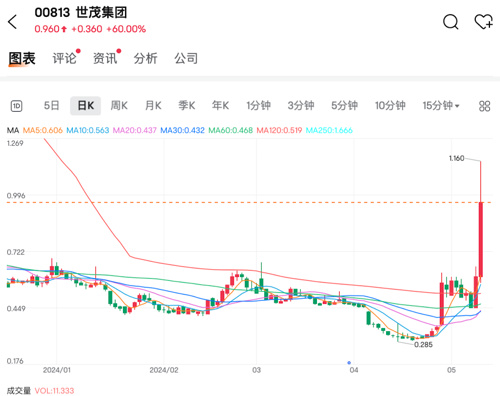Open the 分析 tab

tap(145, 58)
